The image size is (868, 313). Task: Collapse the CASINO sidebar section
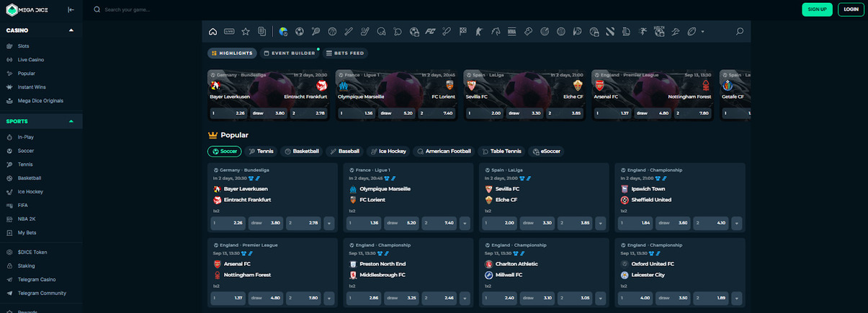click(x=71, y=30)
